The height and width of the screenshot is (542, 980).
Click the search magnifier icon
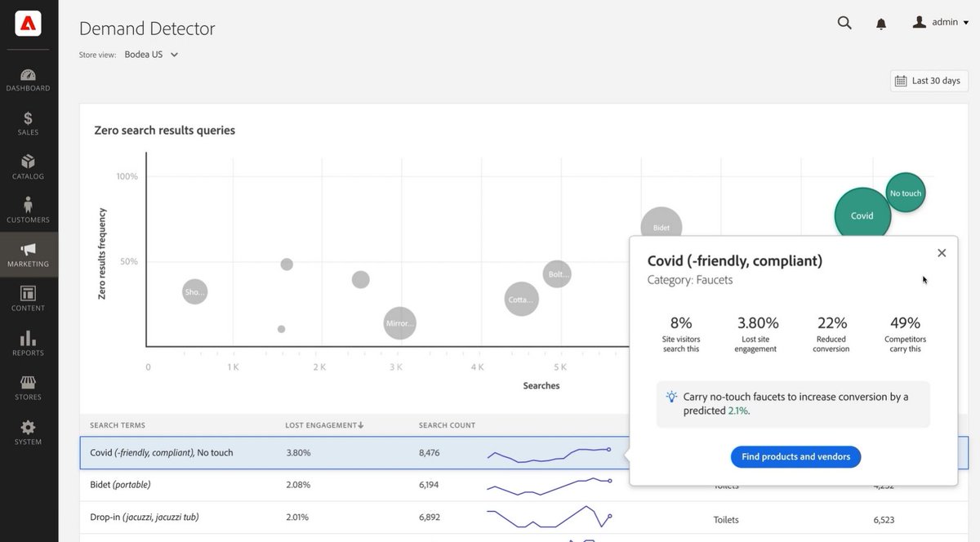pyautogui.click(x=844, y=23)
